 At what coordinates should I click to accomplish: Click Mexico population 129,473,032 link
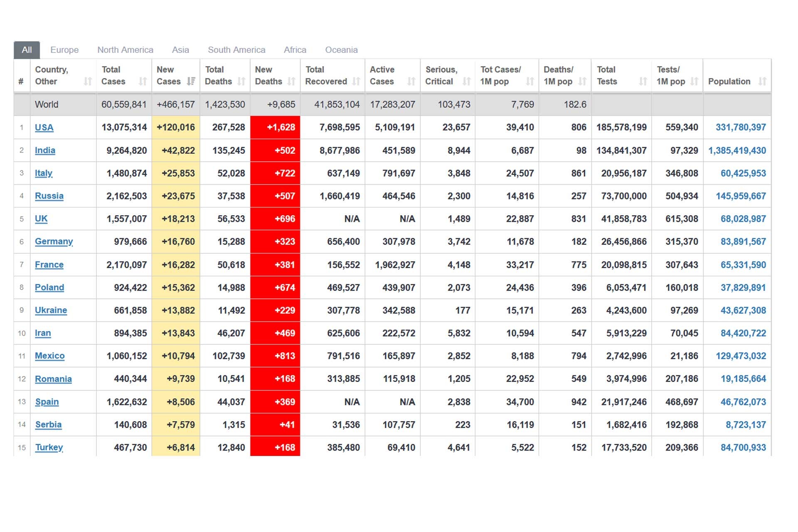pyautogui.click(x=741, y=356)
